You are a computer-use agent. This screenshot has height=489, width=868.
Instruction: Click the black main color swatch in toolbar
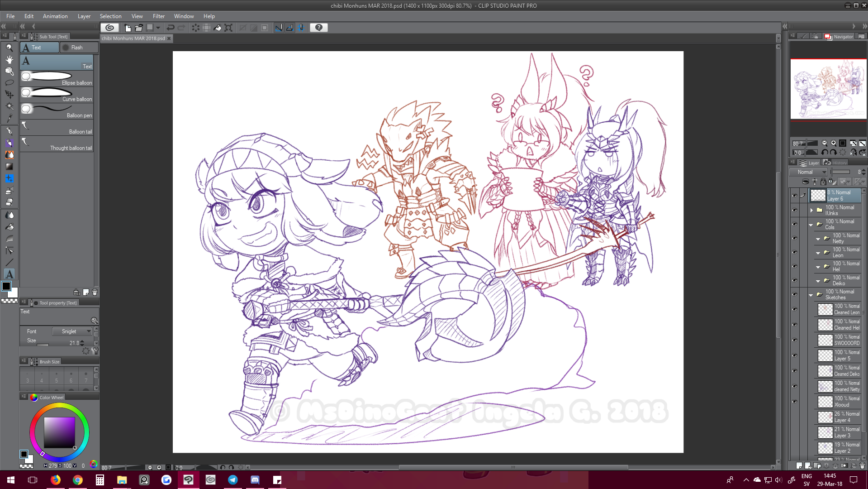[6, 286]
